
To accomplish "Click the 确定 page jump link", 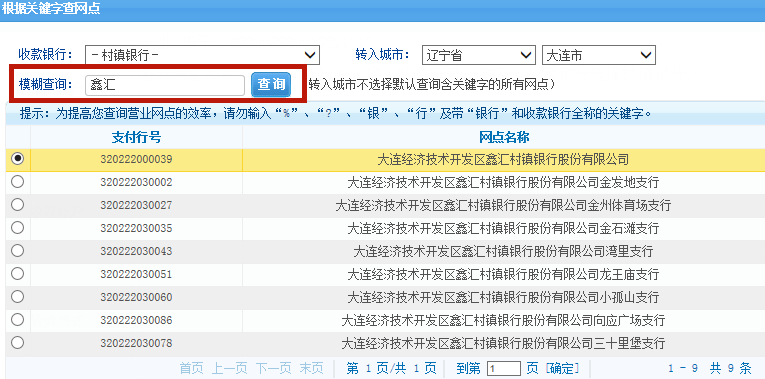I will tap(562, 368).
